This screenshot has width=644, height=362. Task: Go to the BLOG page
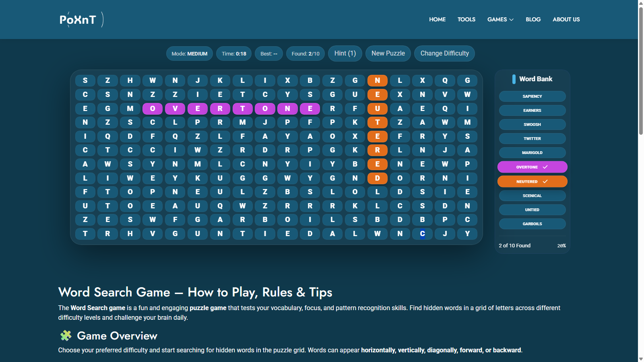click(x=533, y=19)
